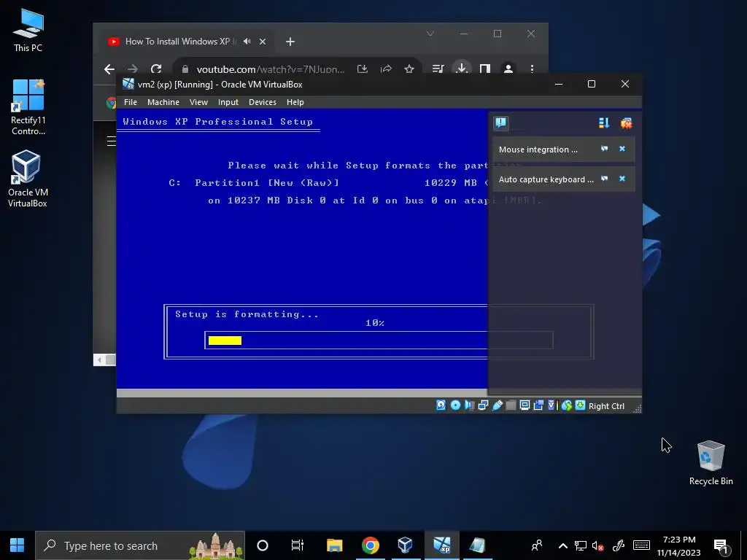Click the USB devices status icon
The image size is (747, 560).
(497, 405)
